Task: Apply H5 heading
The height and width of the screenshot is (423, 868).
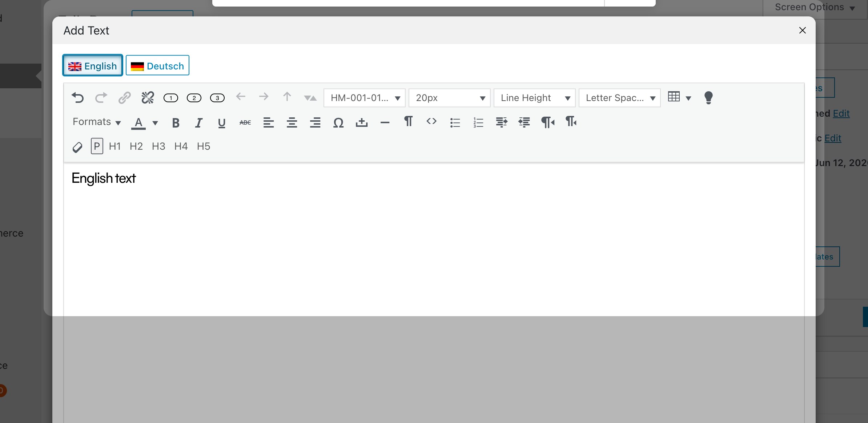Action: pos(204,146)
